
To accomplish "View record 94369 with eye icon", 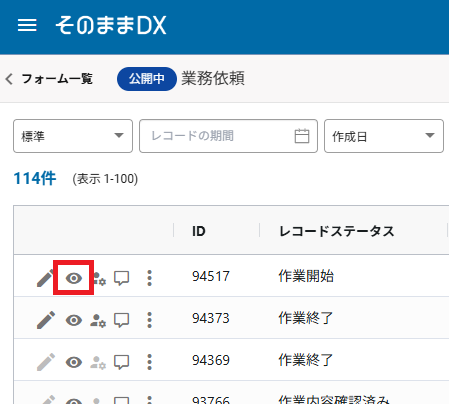I will tap(74, 362).
